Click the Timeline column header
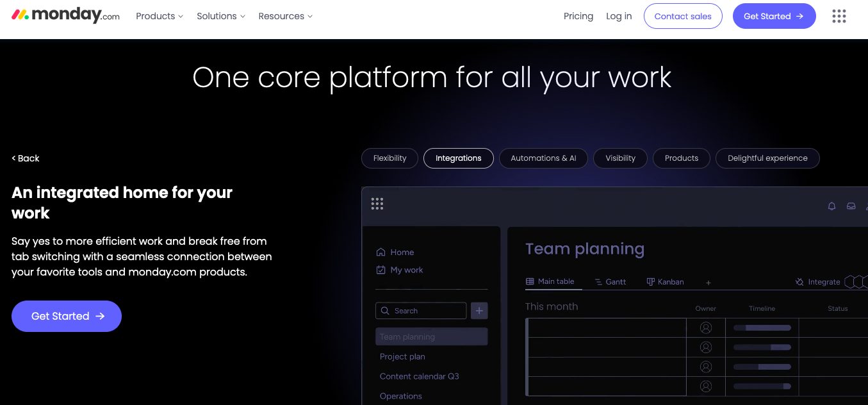Image resolution: width=868 pixels, height=405 pixels. [x=762, y=309]
